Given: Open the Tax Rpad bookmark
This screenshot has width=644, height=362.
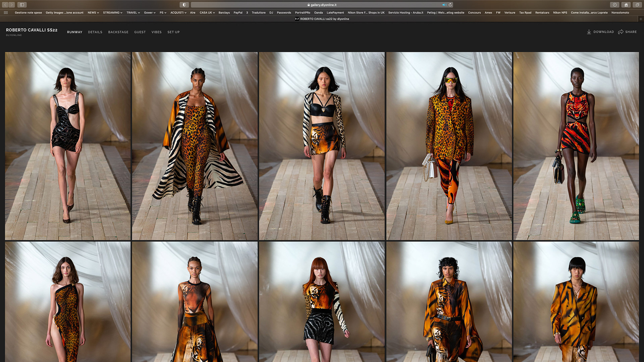Looking at the screenshot, I should [x=525, y=12].
